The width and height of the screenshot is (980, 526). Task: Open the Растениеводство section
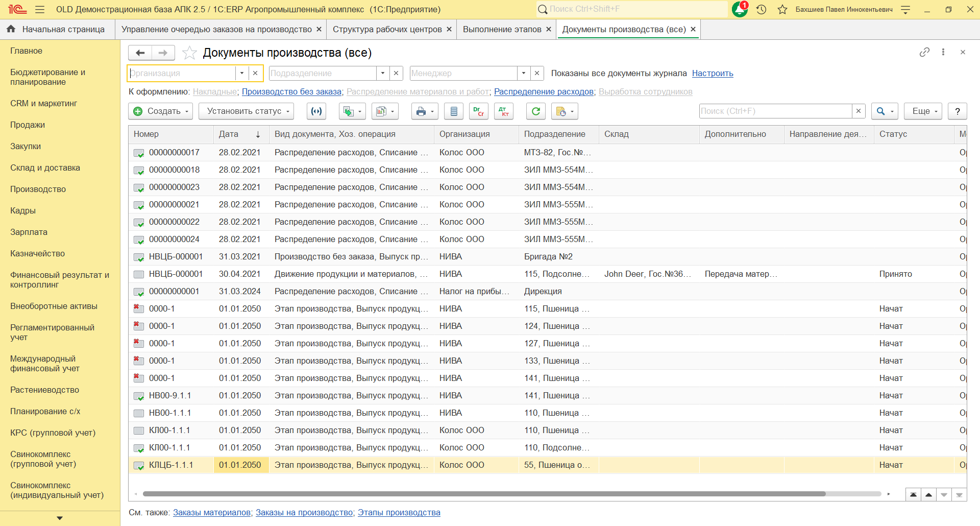[x=45, y=390]
